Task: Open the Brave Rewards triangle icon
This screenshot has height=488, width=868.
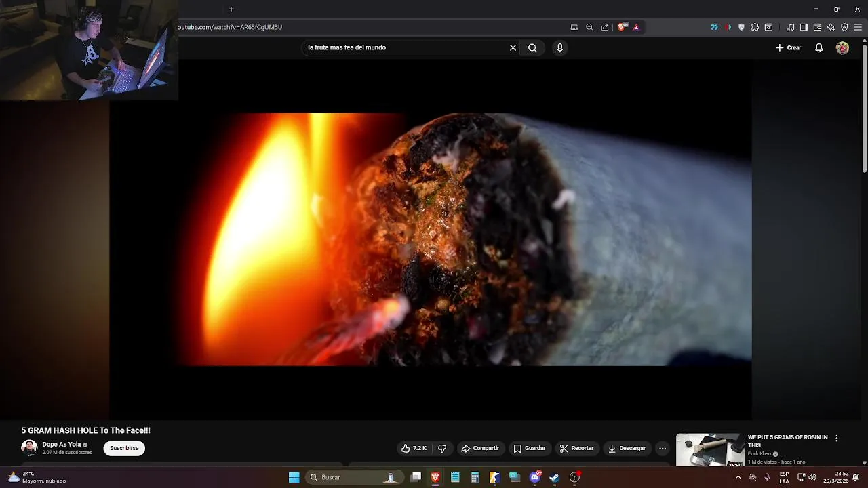Action: point(636,27)
